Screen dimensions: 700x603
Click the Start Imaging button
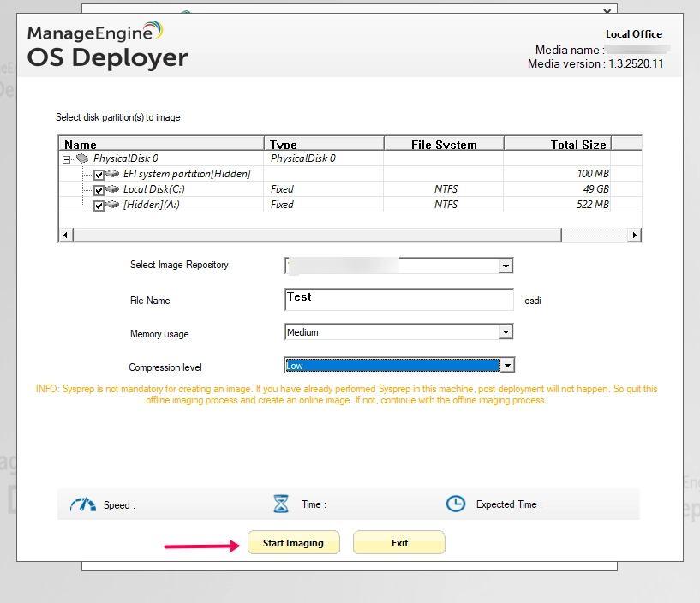[293, 542]
